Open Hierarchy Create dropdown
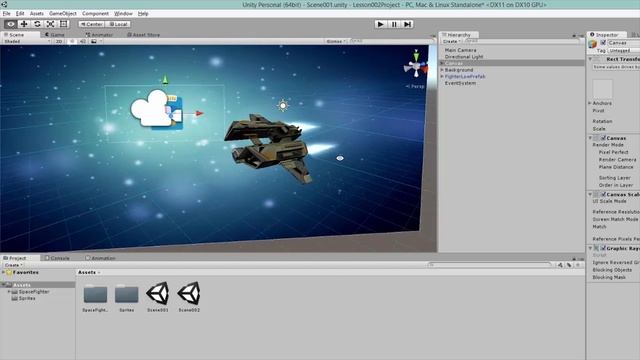Viewport: 640px width, 360px height. [451, 41]
